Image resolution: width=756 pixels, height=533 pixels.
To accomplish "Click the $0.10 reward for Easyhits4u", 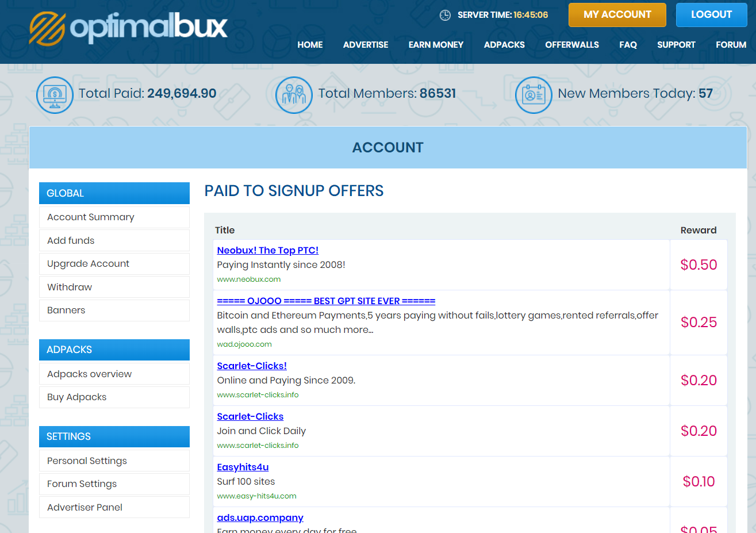I will tap(699, 481).
